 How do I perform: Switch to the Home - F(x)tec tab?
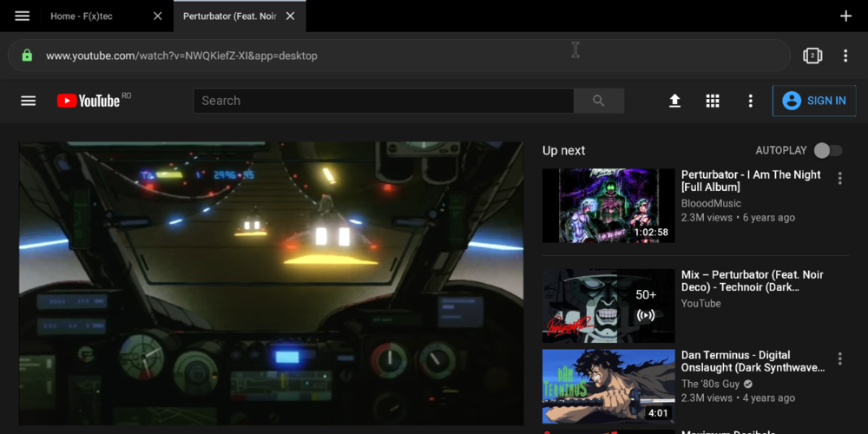82,16
